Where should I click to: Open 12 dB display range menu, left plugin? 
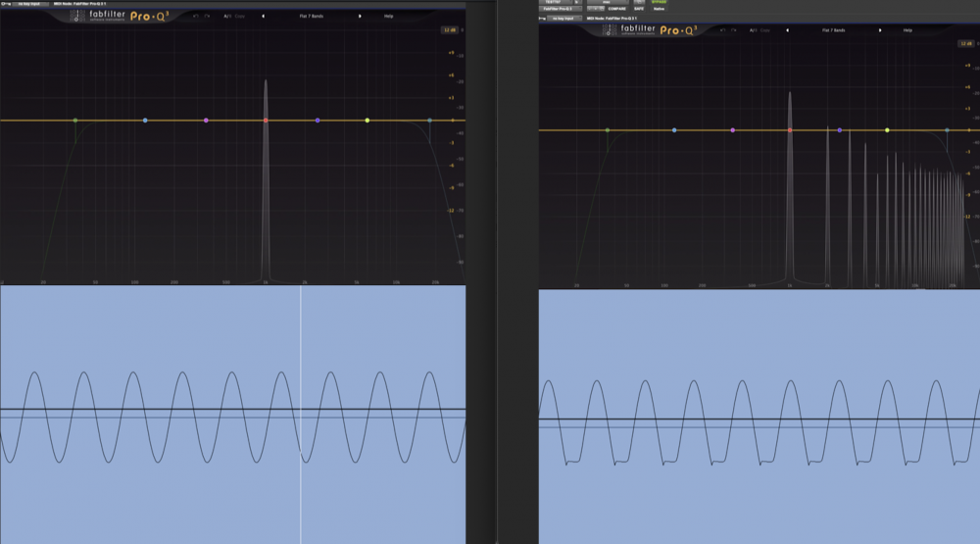pyautogui.click(x=450, y=30)
